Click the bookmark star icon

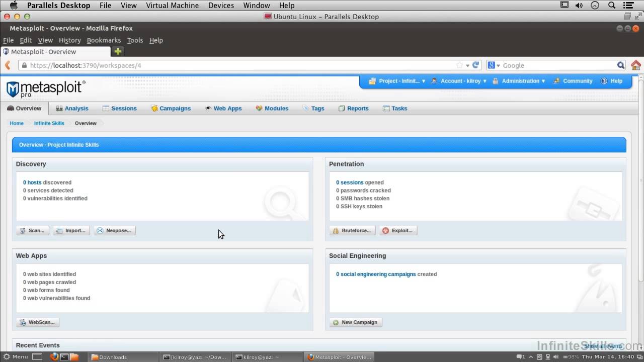459,65
